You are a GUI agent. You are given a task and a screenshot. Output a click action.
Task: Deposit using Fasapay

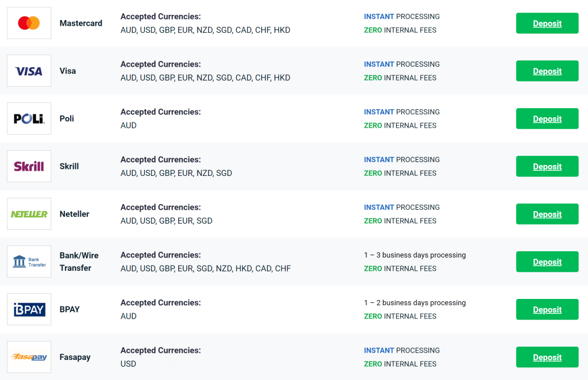pos(547,357)
